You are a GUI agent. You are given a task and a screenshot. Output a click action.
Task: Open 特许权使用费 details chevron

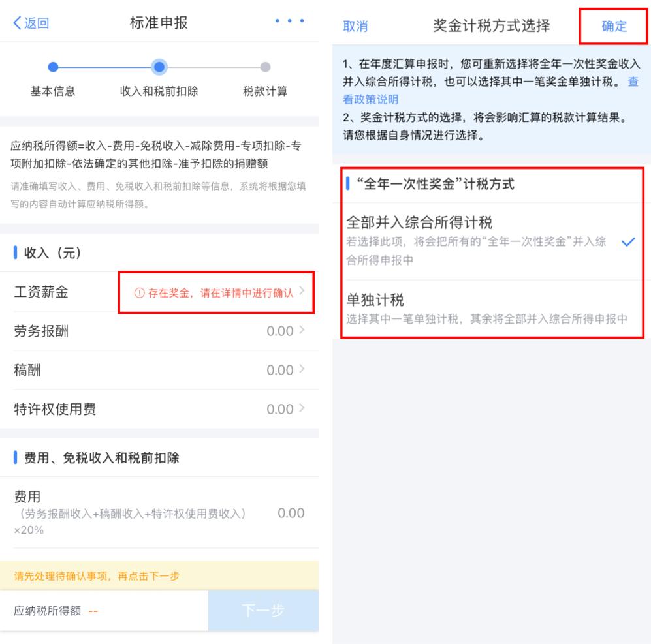(302, 408)
